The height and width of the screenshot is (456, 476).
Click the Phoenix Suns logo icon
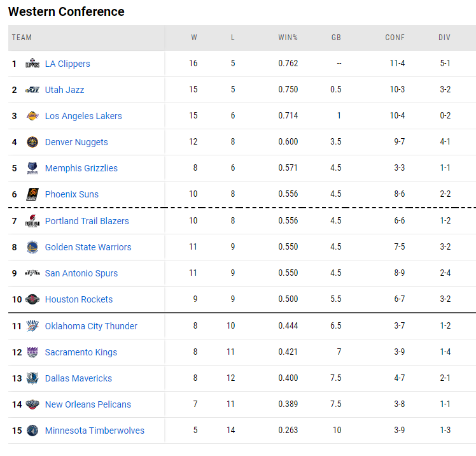point(32,194)
